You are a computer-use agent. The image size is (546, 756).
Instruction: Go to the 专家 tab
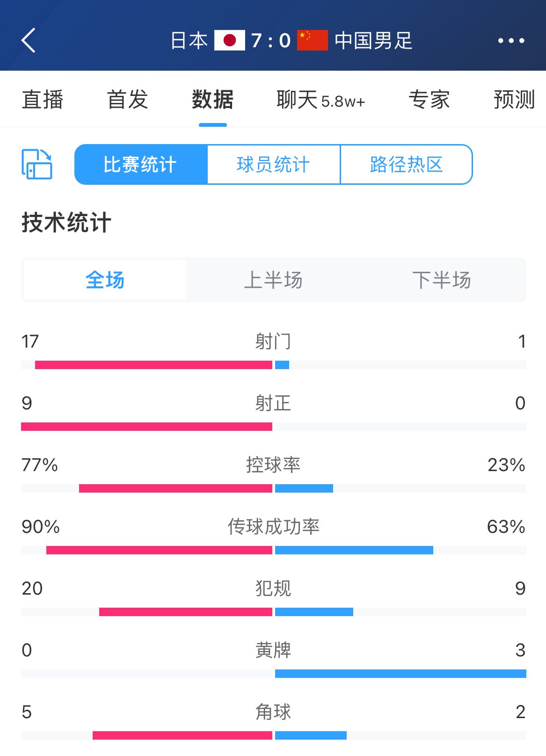pyautogui.click(x=429, y=100)
